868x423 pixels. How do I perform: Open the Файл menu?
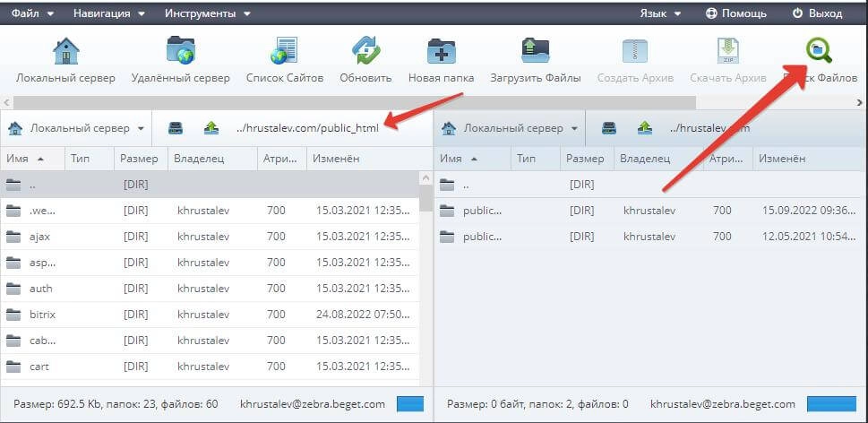32,13
